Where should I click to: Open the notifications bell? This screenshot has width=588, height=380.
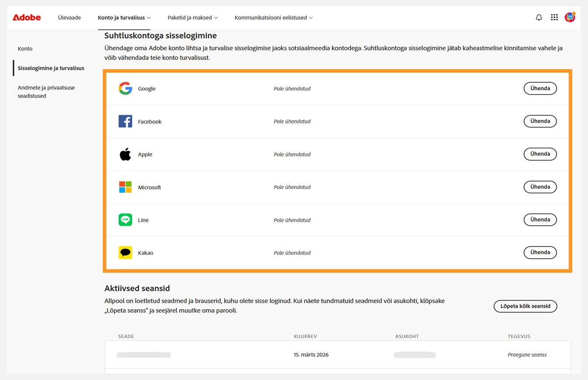tap(539, 18)
